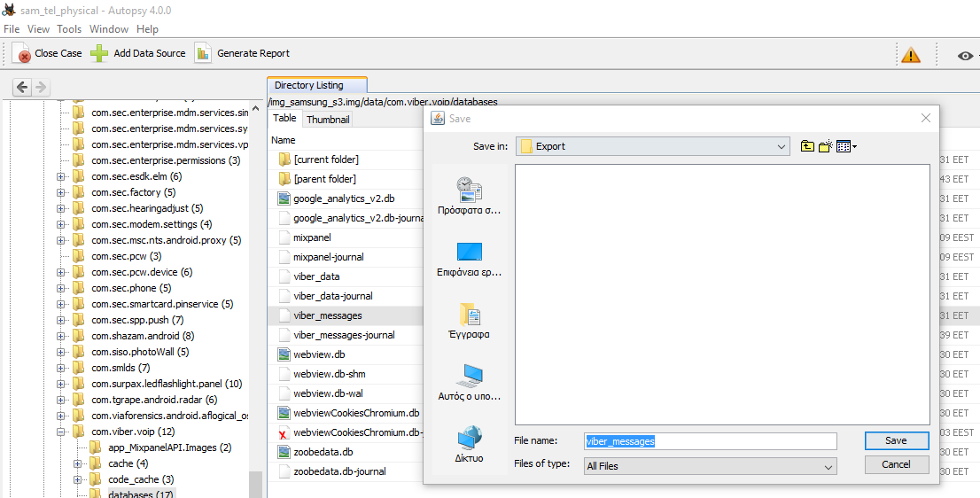Click the forward navigation arrow
The height and width of the screenshot is (498, 980).
[41, 87]
